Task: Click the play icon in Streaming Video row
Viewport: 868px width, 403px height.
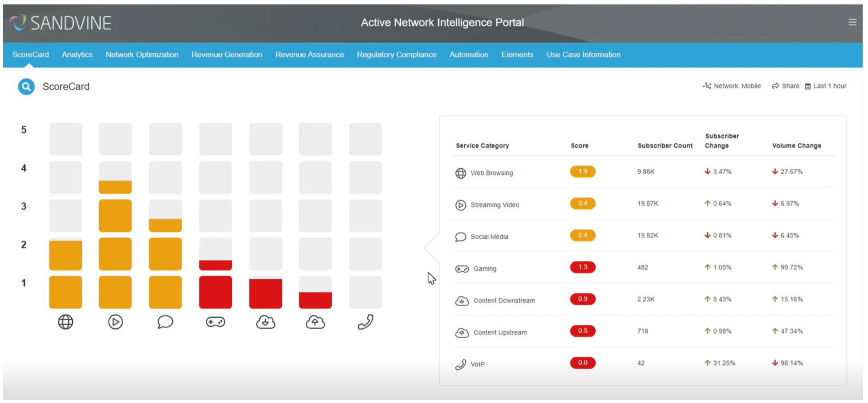Action: pyautogui.click(x=461, y=205)
